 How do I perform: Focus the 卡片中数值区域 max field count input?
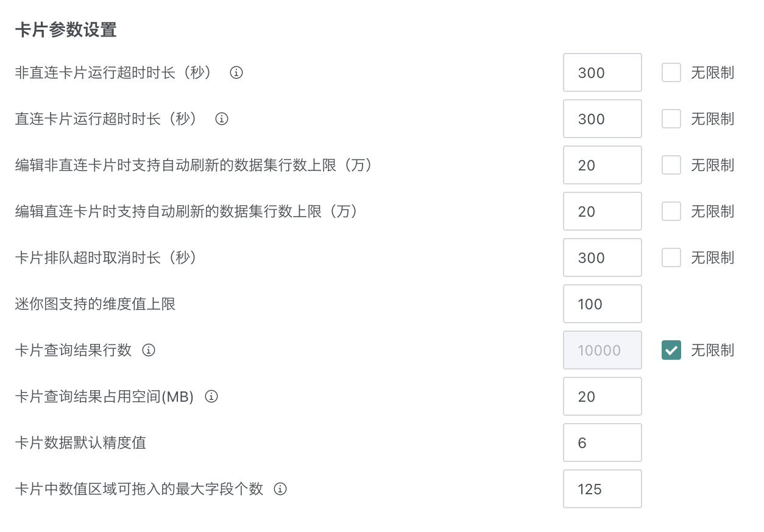[602, 489]
